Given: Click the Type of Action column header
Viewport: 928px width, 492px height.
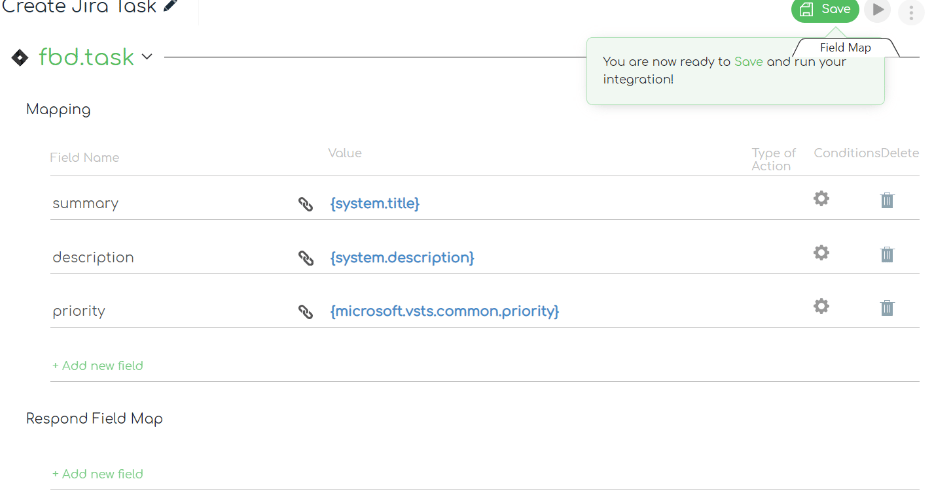Looking at the screenshot, I should click(x=773, y=159).
